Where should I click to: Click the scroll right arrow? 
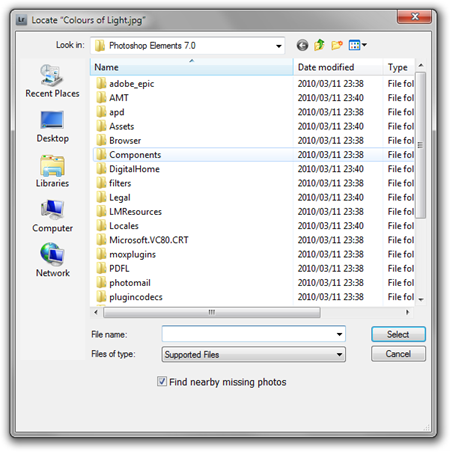[x=407, y=312]
